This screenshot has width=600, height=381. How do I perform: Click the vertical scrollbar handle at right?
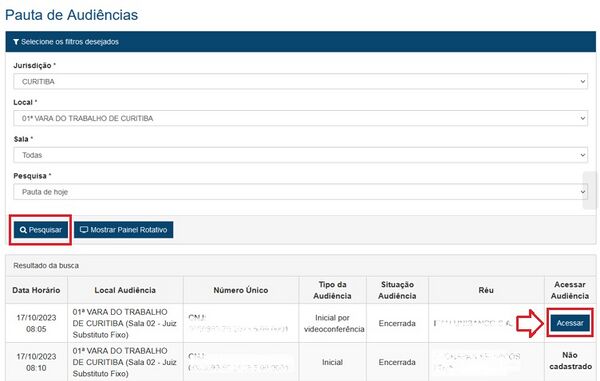click(591, 190)
